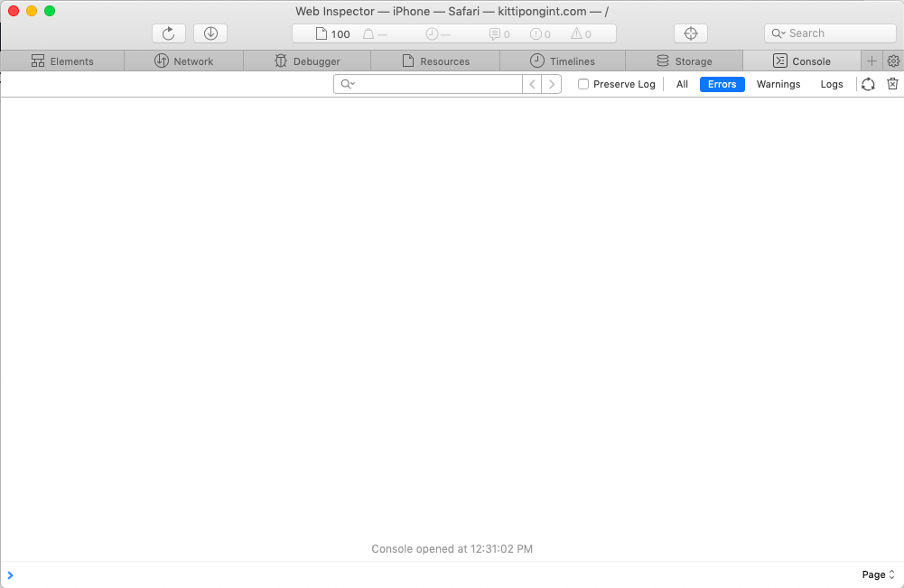
Task: Toggle the Errors filter
Action: [x=722, y=84]
